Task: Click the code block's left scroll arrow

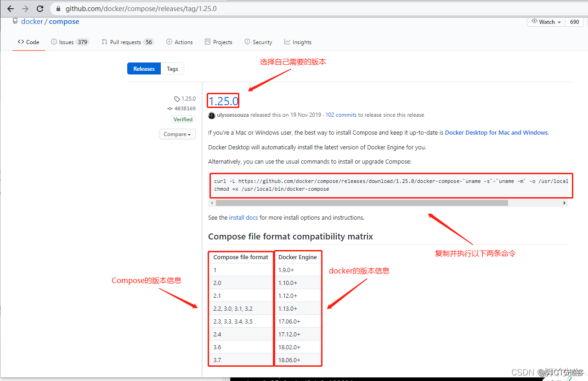Action: (212, 203)
